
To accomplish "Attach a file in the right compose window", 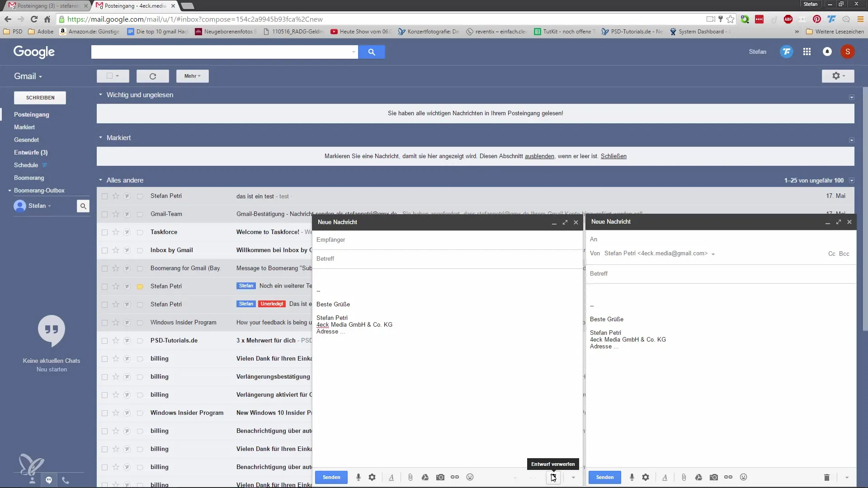I will 684,477.
